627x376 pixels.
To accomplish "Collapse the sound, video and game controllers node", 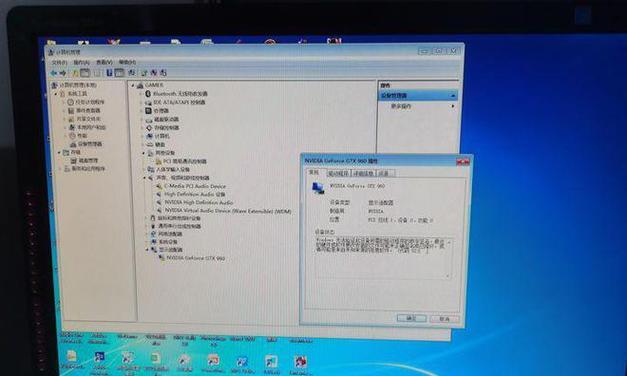I will tap(145, 178).
